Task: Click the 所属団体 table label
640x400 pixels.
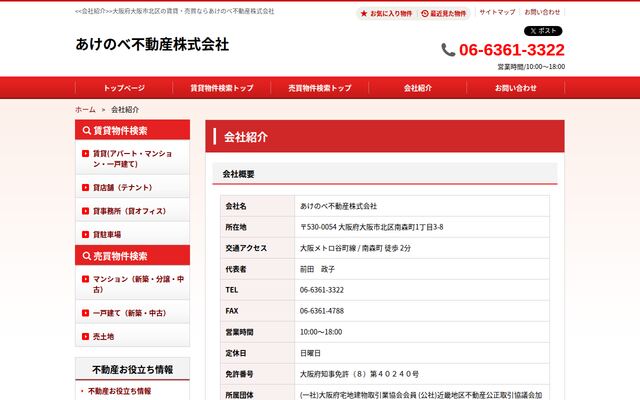Action: click(x=239, y=395)
